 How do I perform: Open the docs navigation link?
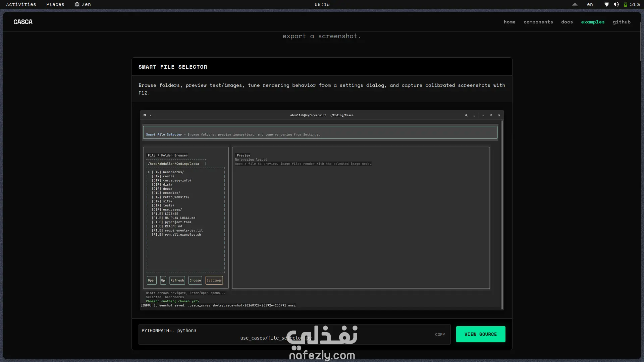(x=567, y=22)
